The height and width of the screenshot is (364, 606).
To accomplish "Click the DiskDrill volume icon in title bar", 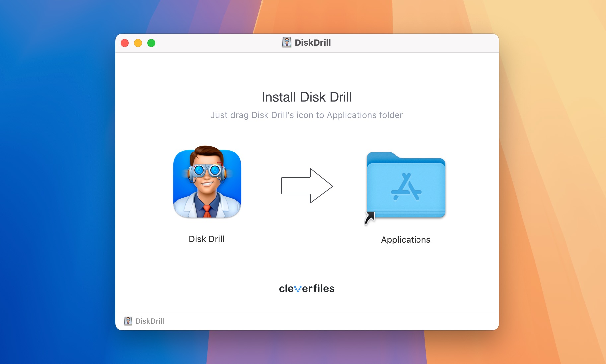I will click(287, 42).
